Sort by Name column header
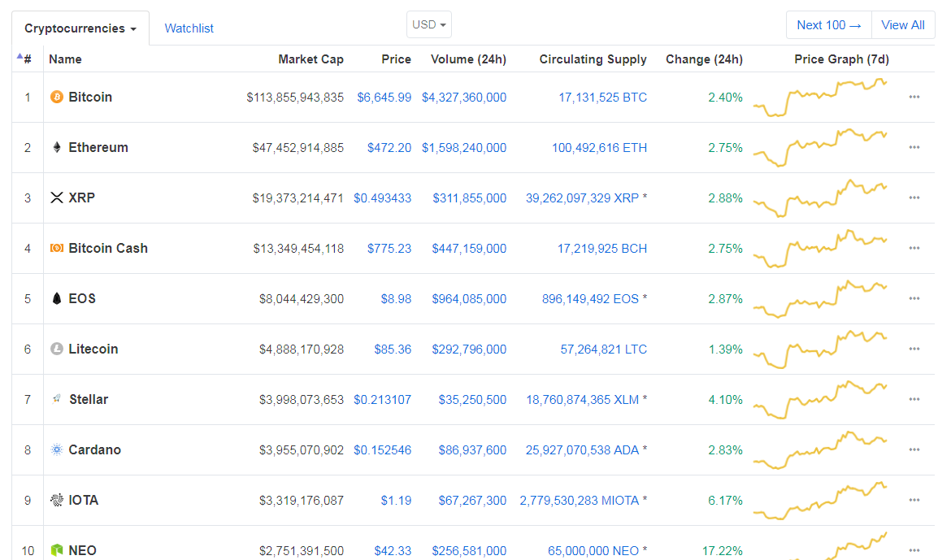Viewport: 938px width, 560px height. coord(65,59)
